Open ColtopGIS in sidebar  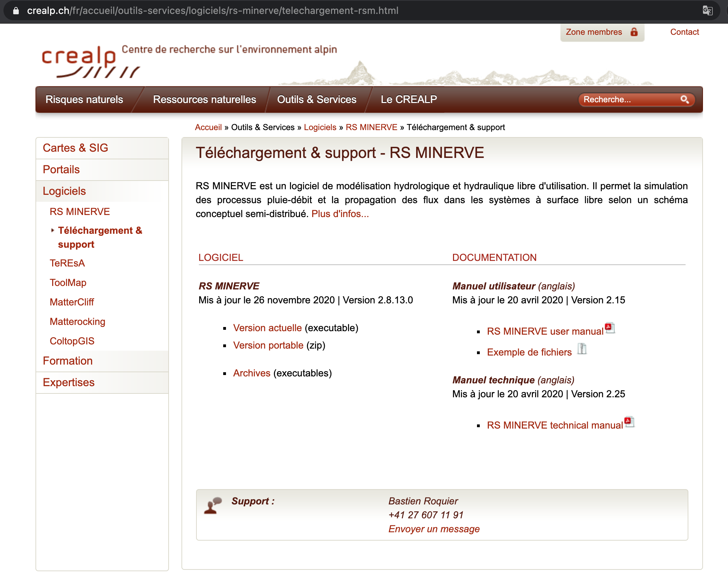pyautogui.click(x=72, y=341)
